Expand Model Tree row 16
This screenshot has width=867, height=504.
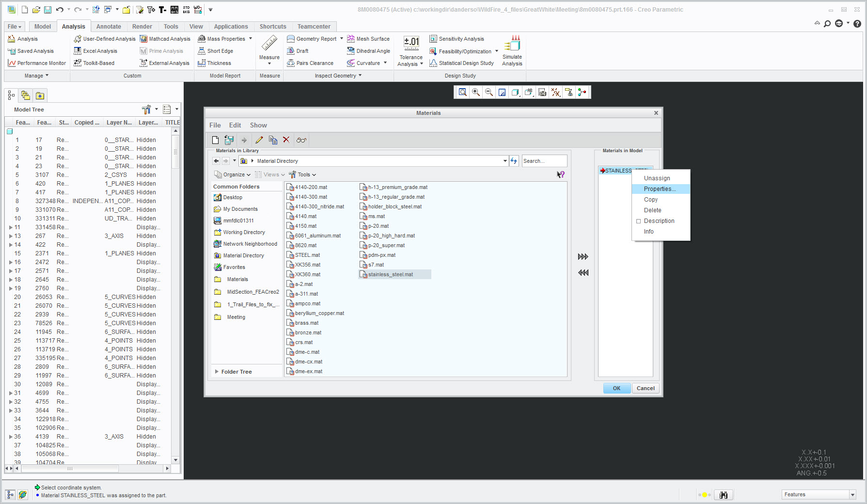click(x=11, y=262)
